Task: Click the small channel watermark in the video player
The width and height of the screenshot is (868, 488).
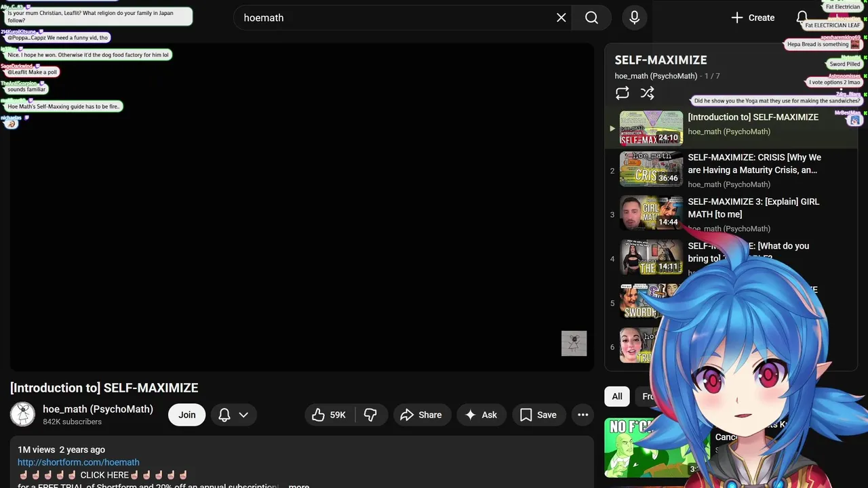Action: pos(574,343)
